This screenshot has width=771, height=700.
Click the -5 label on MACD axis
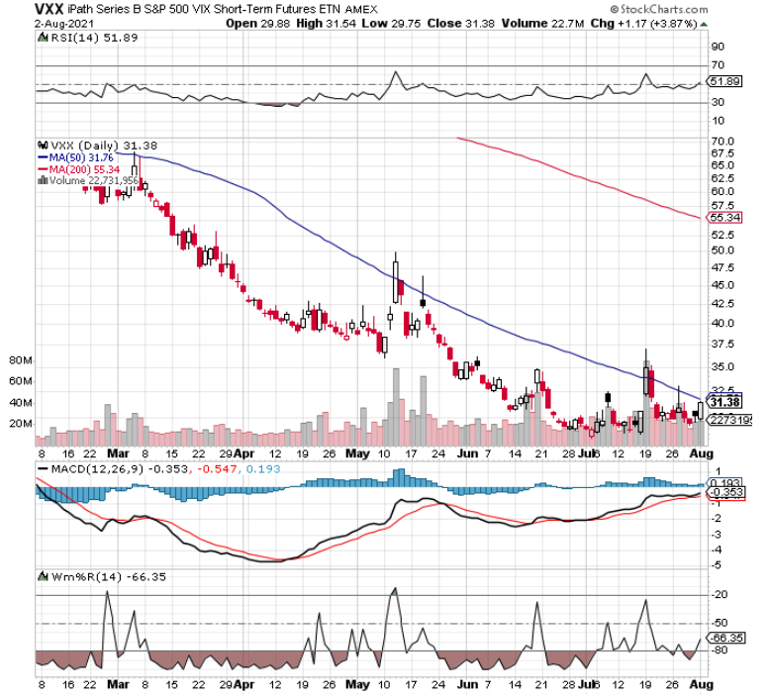coord(718,565)
